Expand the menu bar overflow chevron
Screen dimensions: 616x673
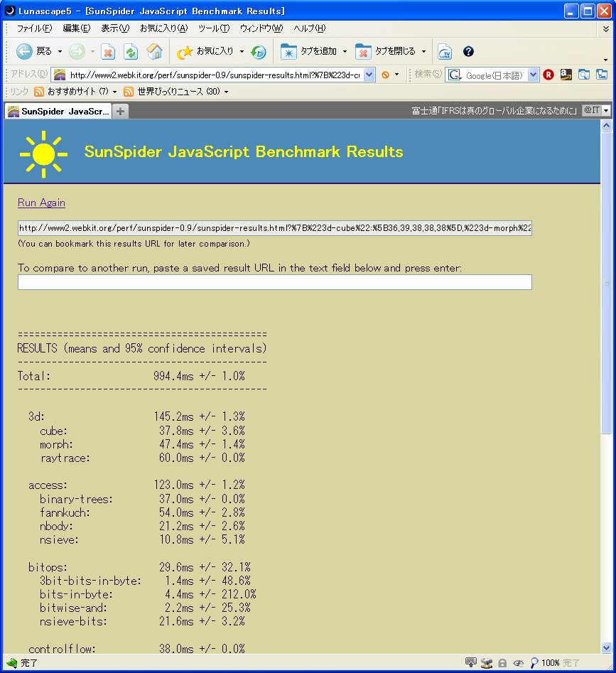tap(606, 28)
